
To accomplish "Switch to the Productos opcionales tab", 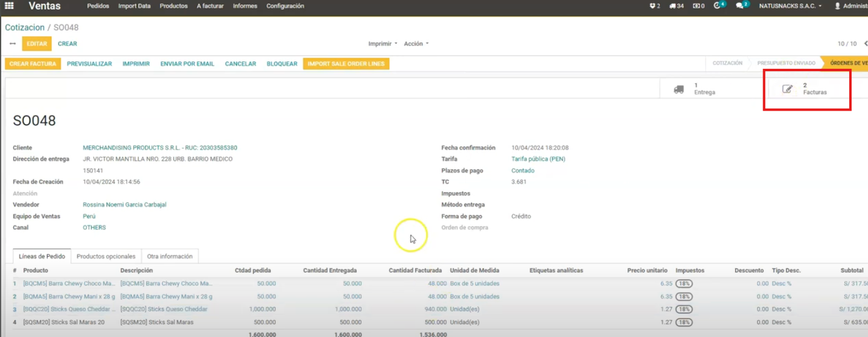I will click(106, 257).
